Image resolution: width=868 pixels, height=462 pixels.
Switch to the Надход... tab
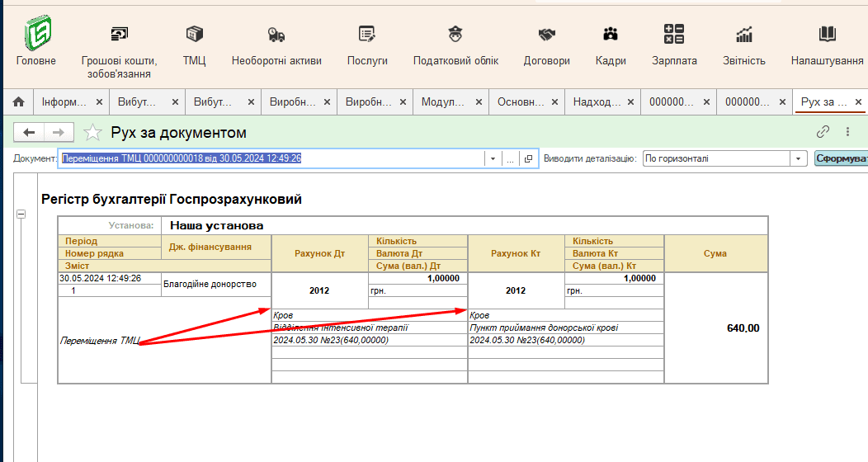point(596,102)
